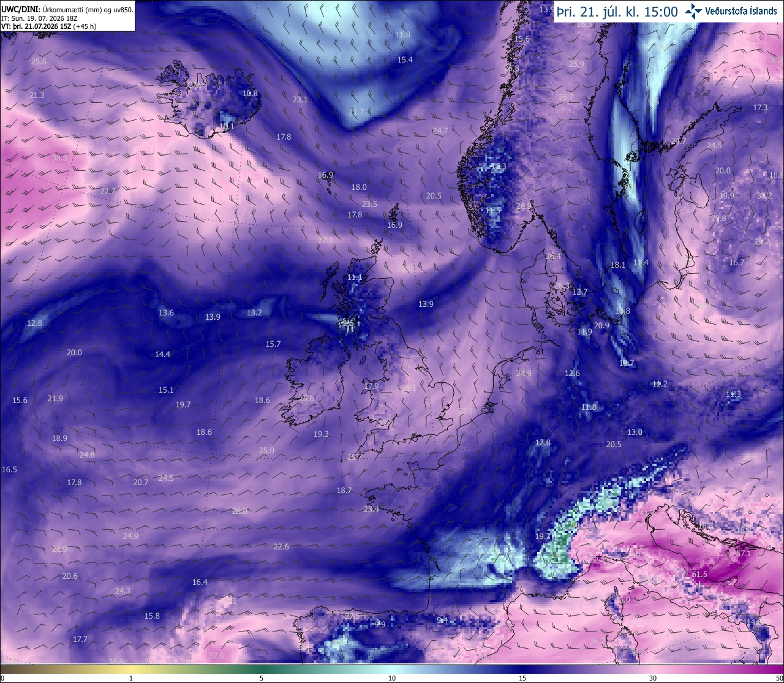Click the 17.3 value label on map

pos(760,108)
